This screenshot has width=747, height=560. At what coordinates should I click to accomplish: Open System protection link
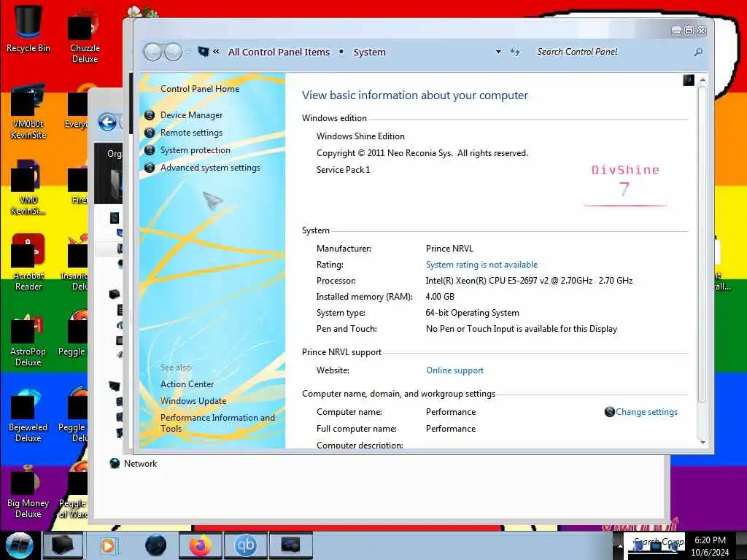point(195,150)
